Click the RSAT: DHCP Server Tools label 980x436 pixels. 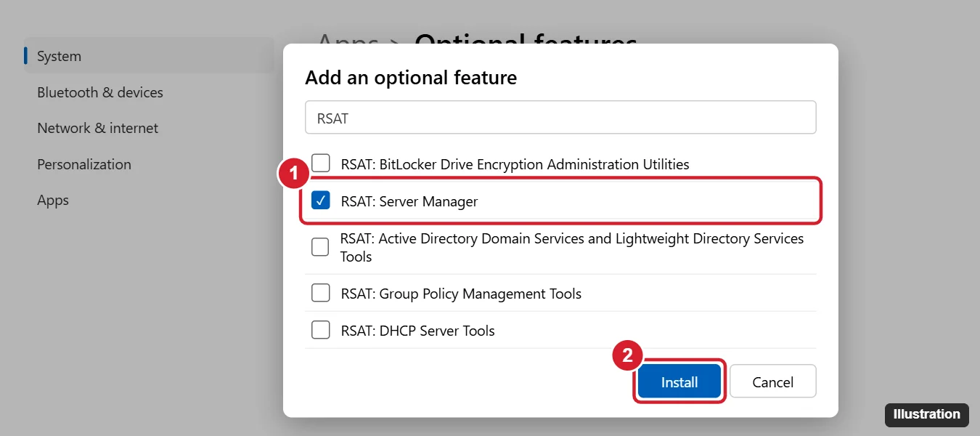coord(417,331)
